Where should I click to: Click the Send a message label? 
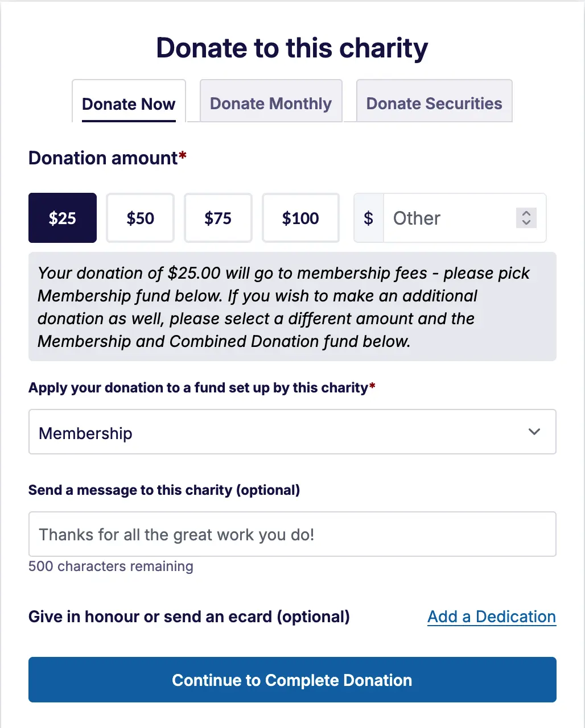pos(164,490)
